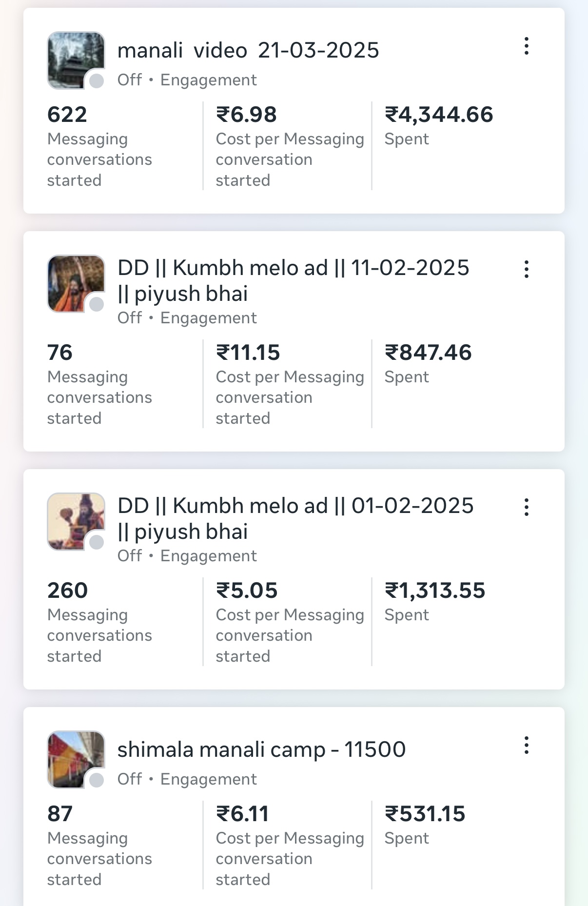This screenshot has height=906, width=588.
Task: Click off-status dot on shimala manali camp
Action: 97,780
